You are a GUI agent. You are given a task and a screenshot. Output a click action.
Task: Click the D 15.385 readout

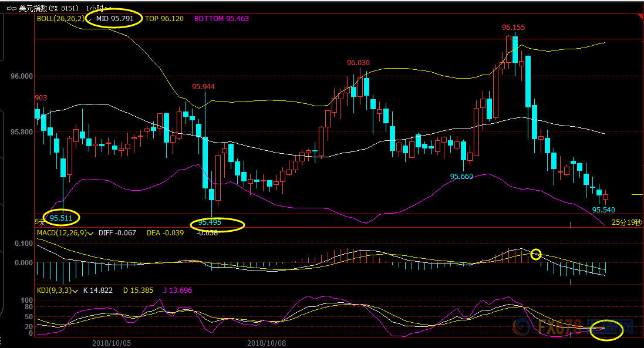click(138, 290)
